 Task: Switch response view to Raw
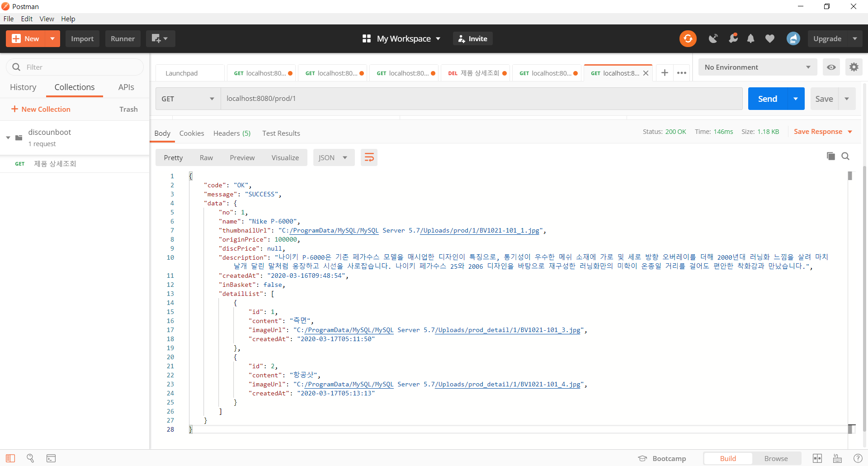206,157
